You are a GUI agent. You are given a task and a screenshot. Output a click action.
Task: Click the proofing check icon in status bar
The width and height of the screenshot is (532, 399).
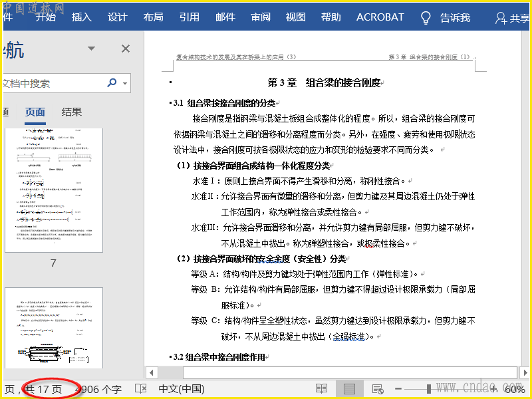tap(140, 389)
